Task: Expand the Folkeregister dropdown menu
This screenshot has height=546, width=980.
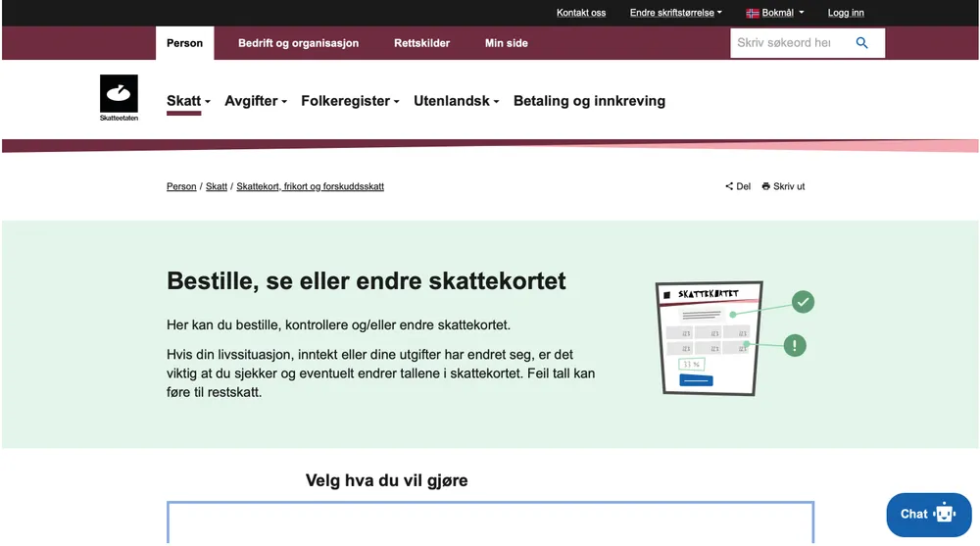Action: tap(350, 101)
